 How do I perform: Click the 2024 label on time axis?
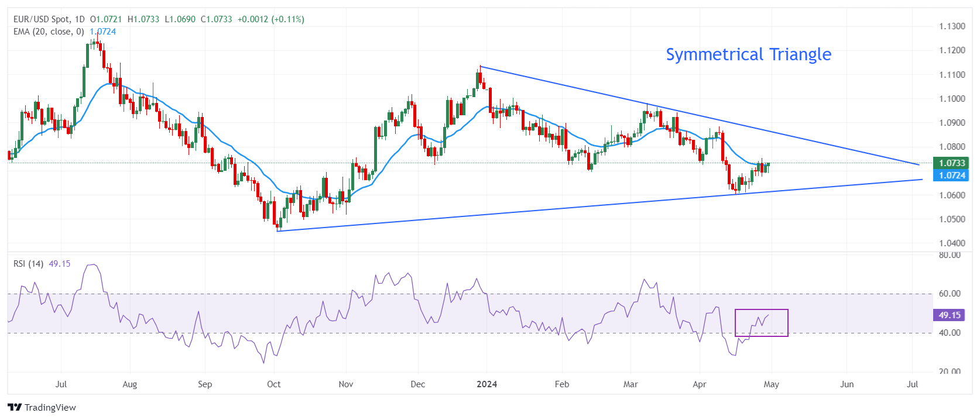[x=486, y=384]
